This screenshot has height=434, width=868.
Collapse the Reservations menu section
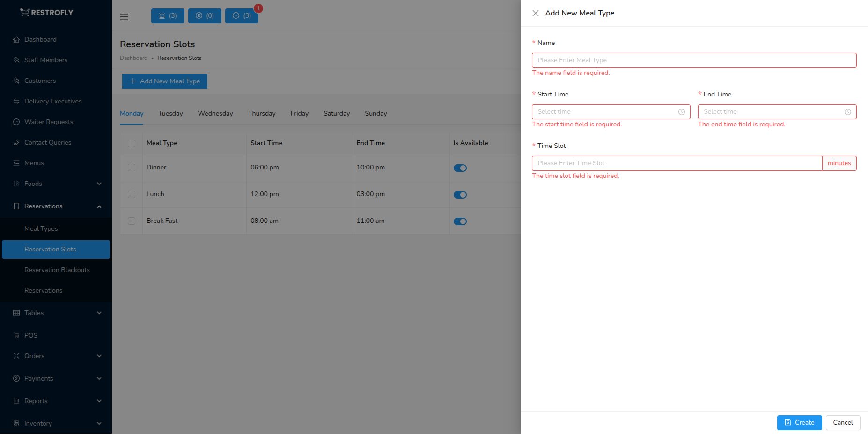coord(43,206)
